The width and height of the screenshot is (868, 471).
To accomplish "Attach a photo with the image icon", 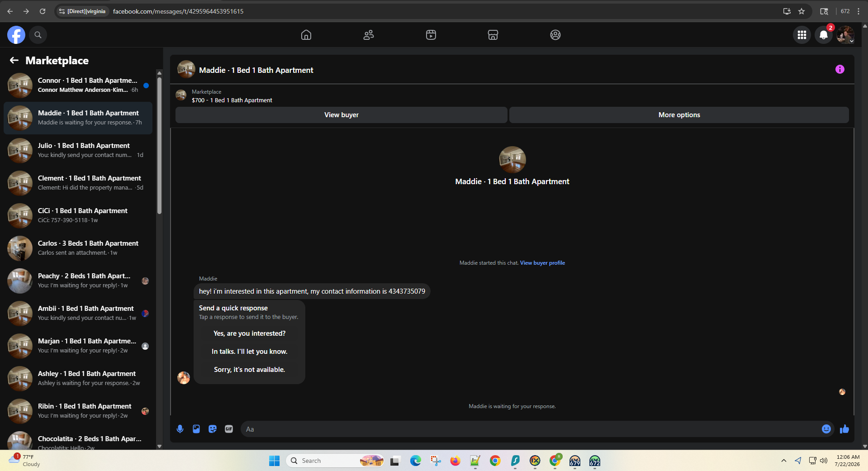I will 196,429.
